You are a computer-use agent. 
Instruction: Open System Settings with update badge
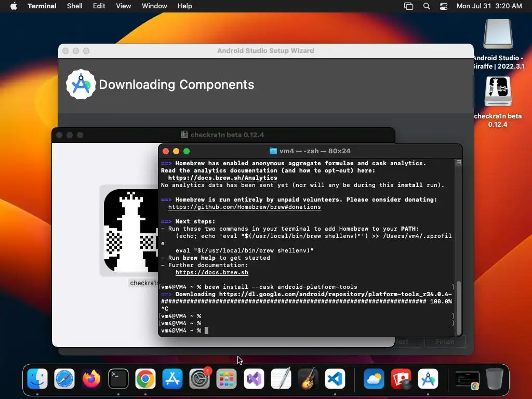199,379
